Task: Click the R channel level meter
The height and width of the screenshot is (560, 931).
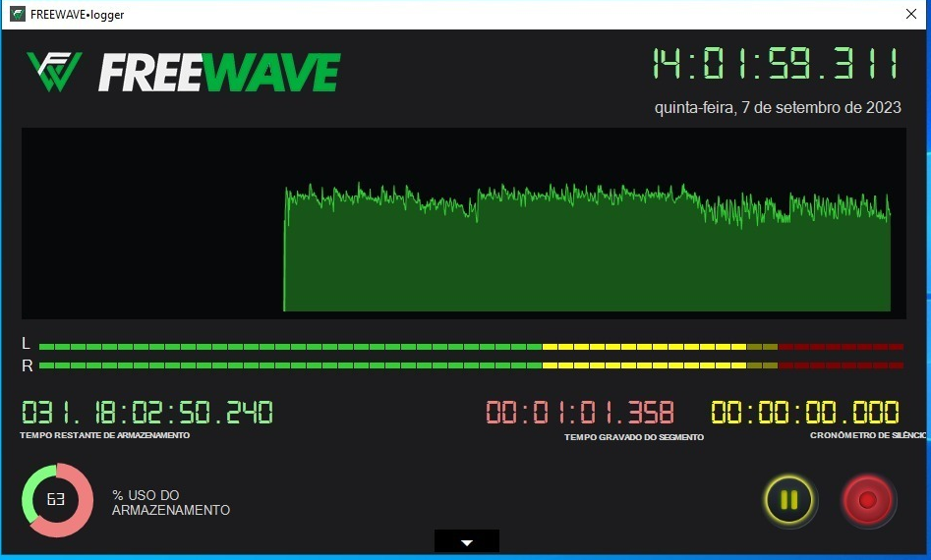Action: click(x=472, y=365)
